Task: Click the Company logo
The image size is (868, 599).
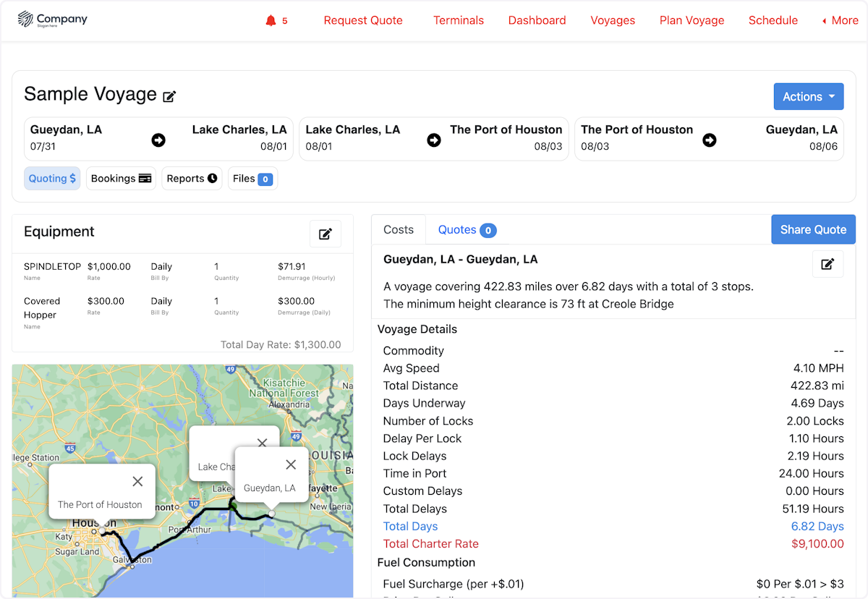Action: [x=52, y=20]
